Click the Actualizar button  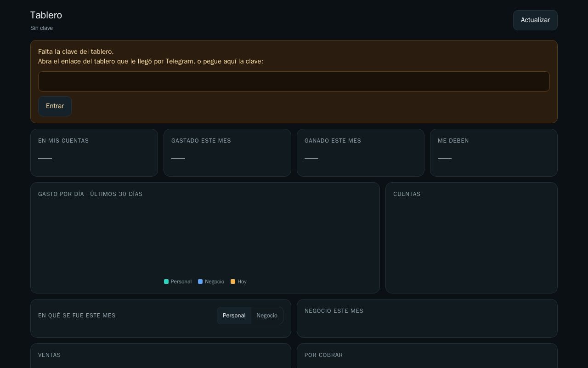tap(535, 20)
